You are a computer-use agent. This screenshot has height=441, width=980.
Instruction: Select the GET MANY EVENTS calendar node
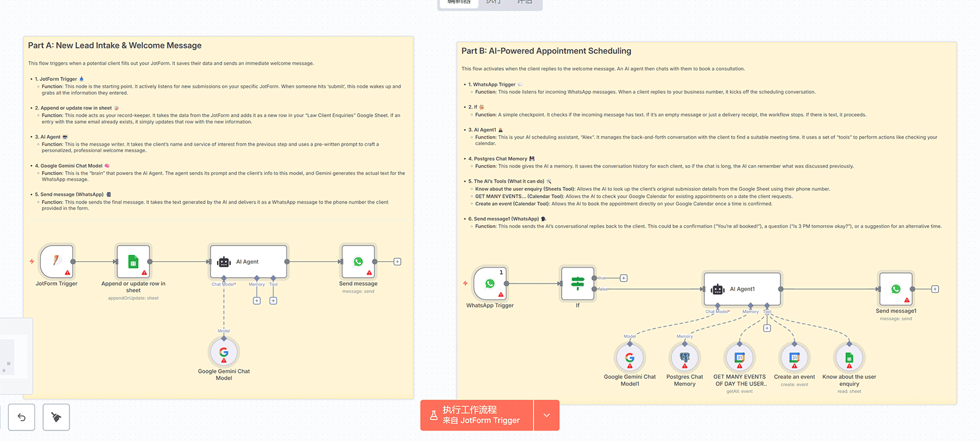click(x=740, y=358)
